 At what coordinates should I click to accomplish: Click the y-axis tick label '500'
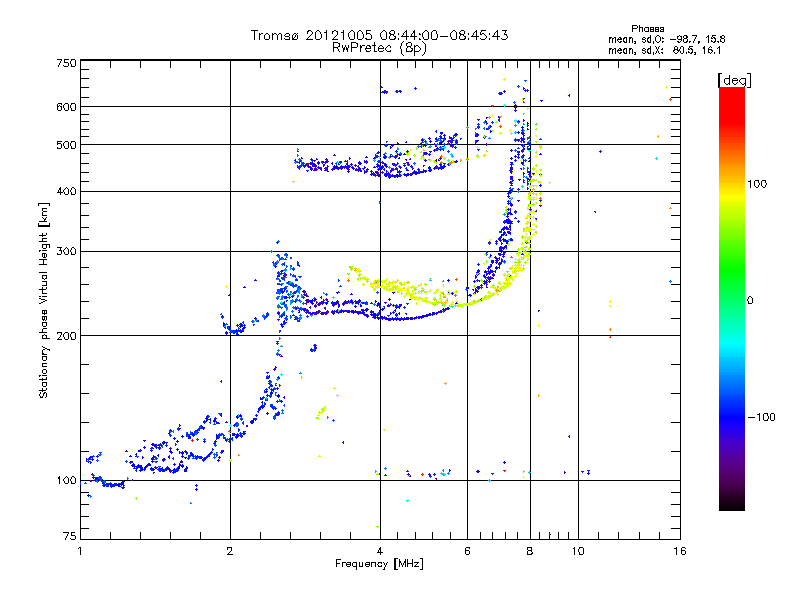point(66,145)
